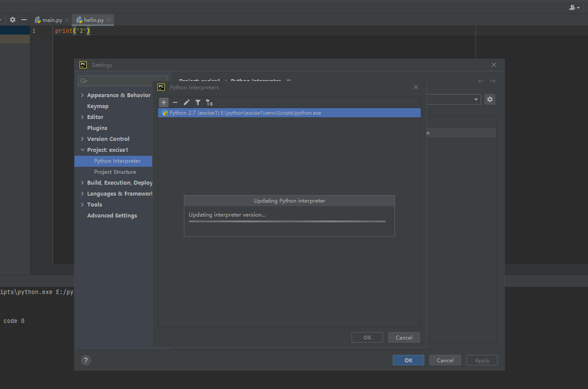This screenshot has width=588, height=389.
Task: Open the Python interpreter dropdown
Action: [476, 99]
